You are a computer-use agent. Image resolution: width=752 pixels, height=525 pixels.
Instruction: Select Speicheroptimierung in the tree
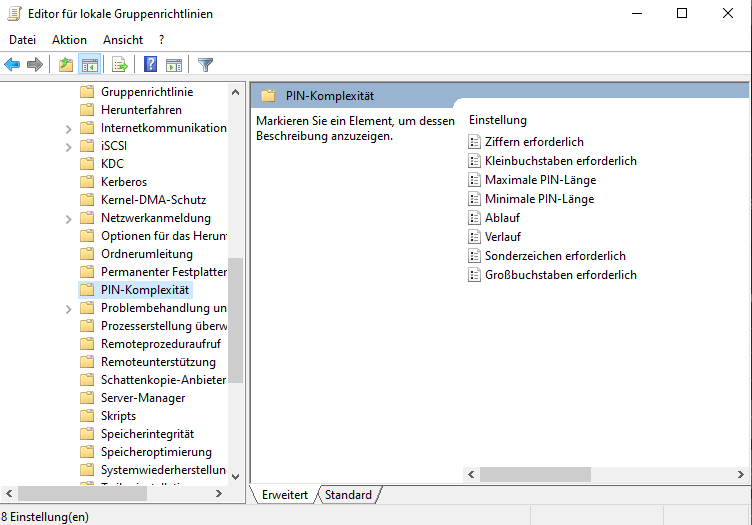(156, 452)
